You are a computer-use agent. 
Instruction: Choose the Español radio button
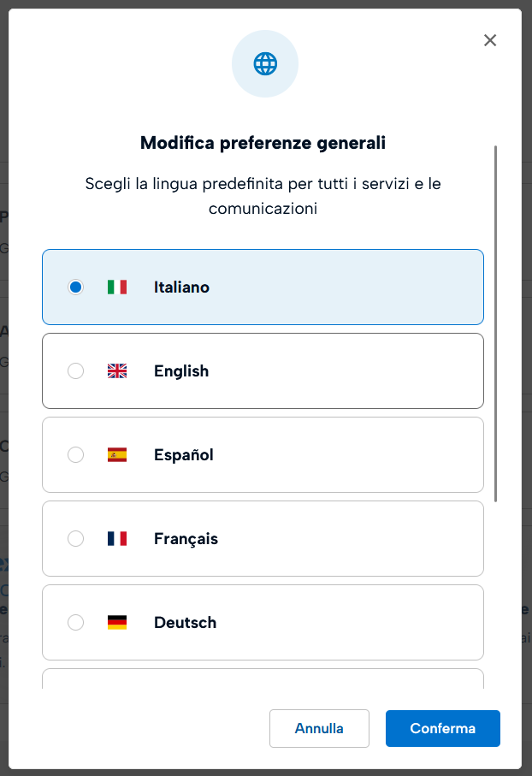click(x=76, y=455)
